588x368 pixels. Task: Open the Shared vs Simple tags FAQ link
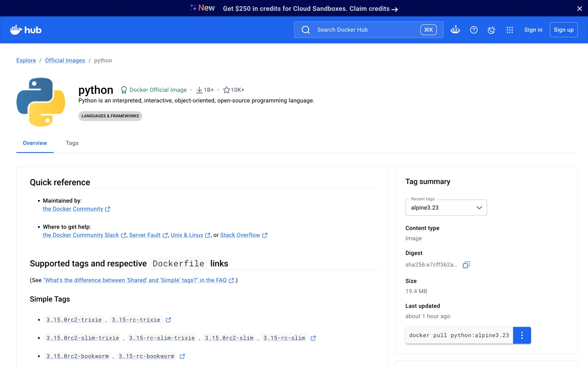[138, 280]
